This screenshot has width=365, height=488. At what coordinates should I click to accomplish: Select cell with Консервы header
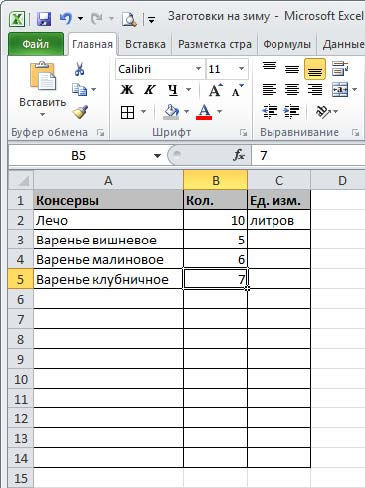coord(108,200)
